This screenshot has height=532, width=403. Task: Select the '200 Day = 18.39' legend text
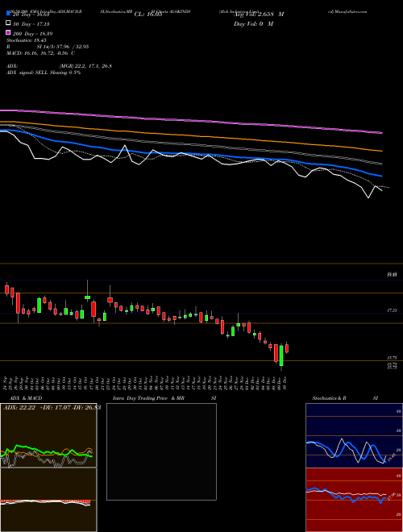(32, 34)
